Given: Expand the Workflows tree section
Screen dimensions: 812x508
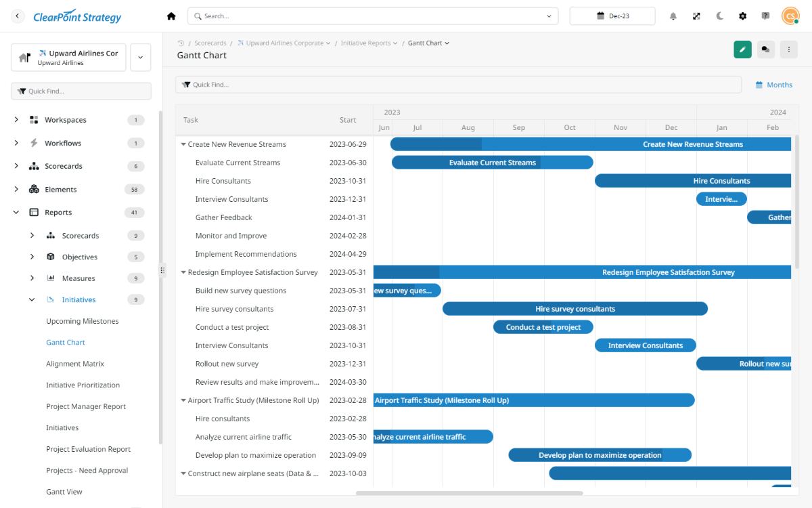Looking at the screenshot, I should click(16, 143).
